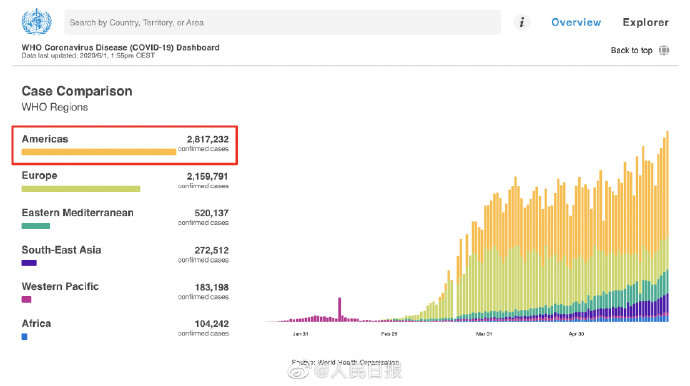
Task: Click the Back to top arrow icon
Action: point(664,50)
